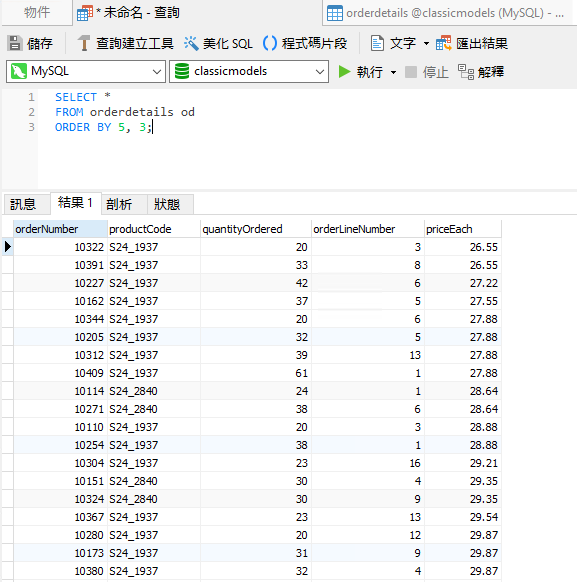Select productCode cell of order 10162
This screenshot has width=577, height=582.
coord(154,301)
